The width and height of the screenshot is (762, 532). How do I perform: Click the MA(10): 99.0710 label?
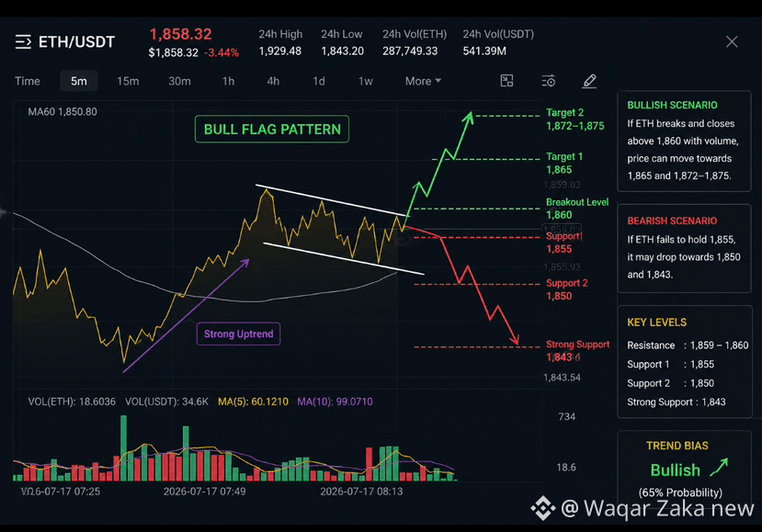point(335,402)
